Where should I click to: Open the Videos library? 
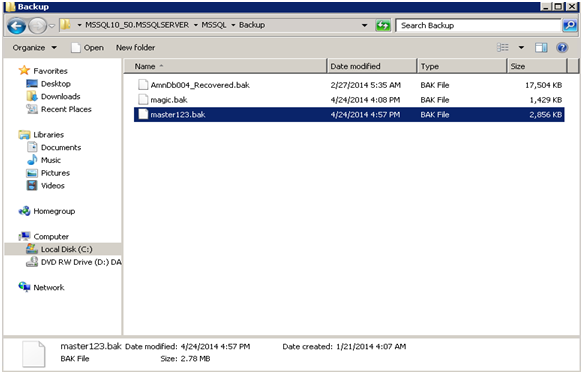pos(45,186)
